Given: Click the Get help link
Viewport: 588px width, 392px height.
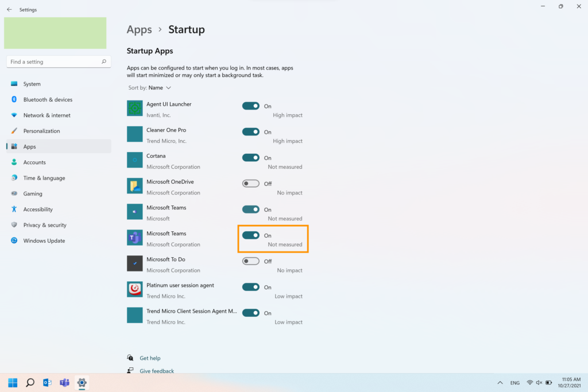Looking at the screenshot, I should pos(150,358).
